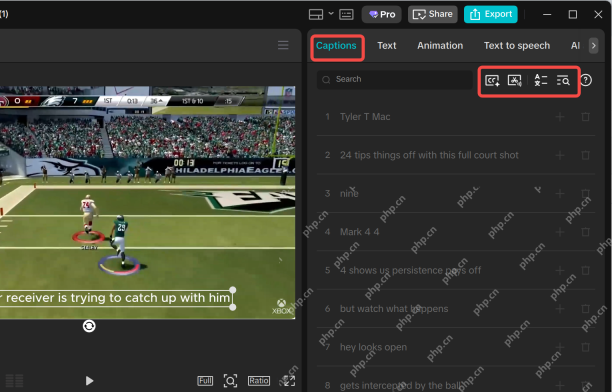Delete the 'but watch what happens' caption
The height and width of the screenshot is (392, 612).
tap(585, 308)
